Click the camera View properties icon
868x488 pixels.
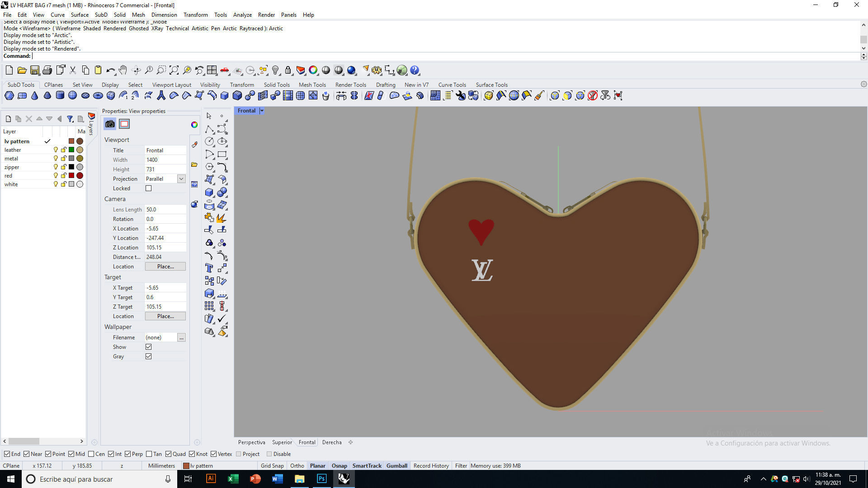pos(110,124)
